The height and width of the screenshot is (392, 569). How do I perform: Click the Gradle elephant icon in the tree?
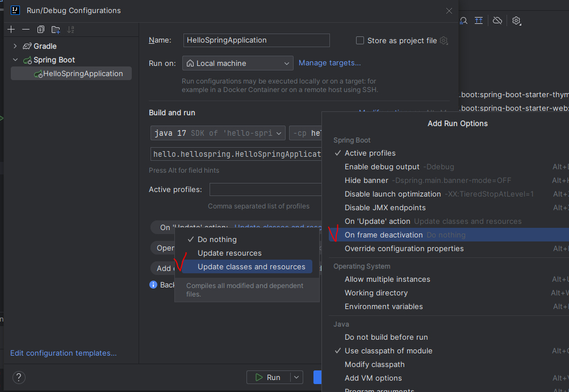point(27,46)
